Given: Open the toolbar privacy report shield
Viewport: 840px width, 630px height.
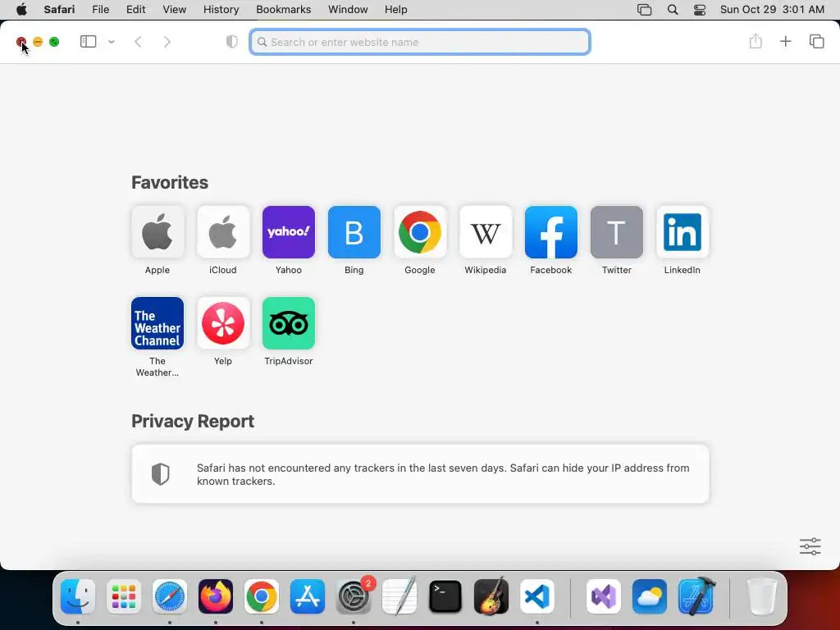Looking at the screenshot, I should tap(232, 42).
